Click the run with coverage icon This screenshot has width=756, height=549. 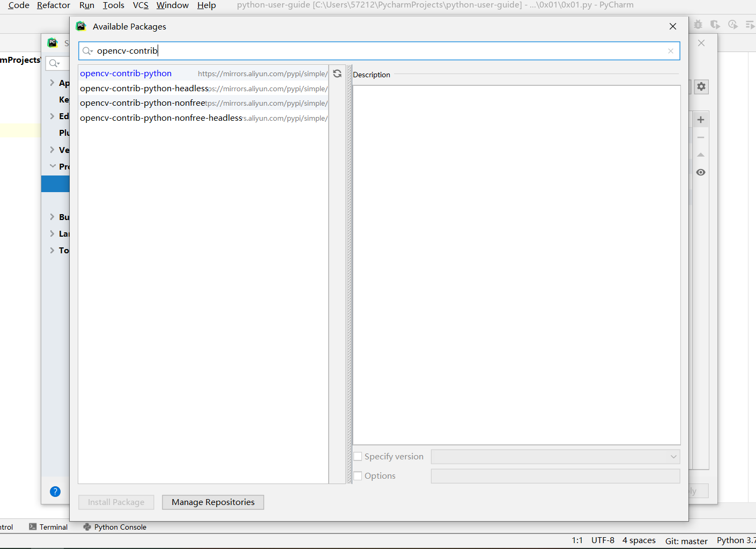715,25
